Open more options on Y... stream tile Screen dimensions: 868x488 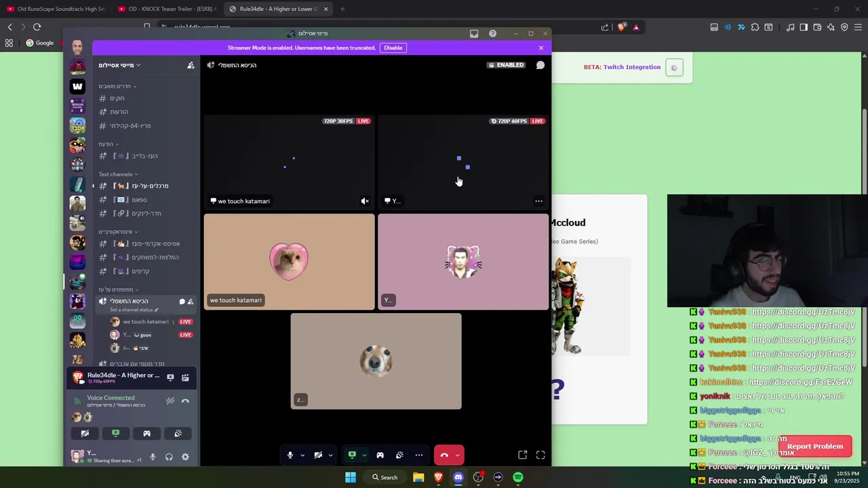click(x=538, y=201)
